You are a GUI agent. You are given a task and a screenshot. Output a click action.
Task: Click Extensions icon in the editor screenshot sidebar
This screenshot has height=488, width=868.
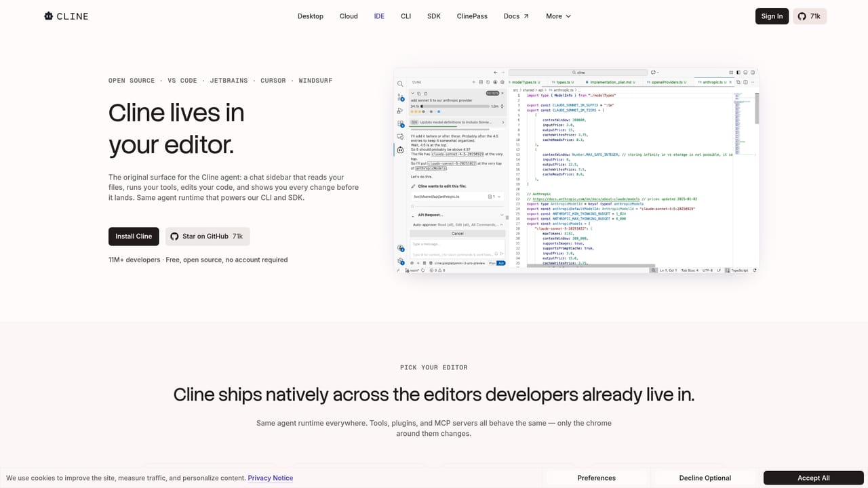[400, 123]
